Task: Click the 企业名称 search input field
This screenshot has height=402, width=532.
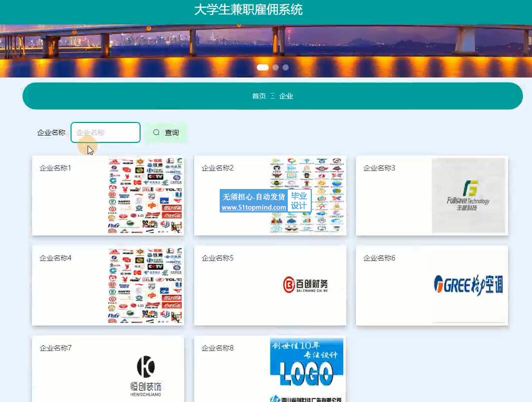Action: 106,132
